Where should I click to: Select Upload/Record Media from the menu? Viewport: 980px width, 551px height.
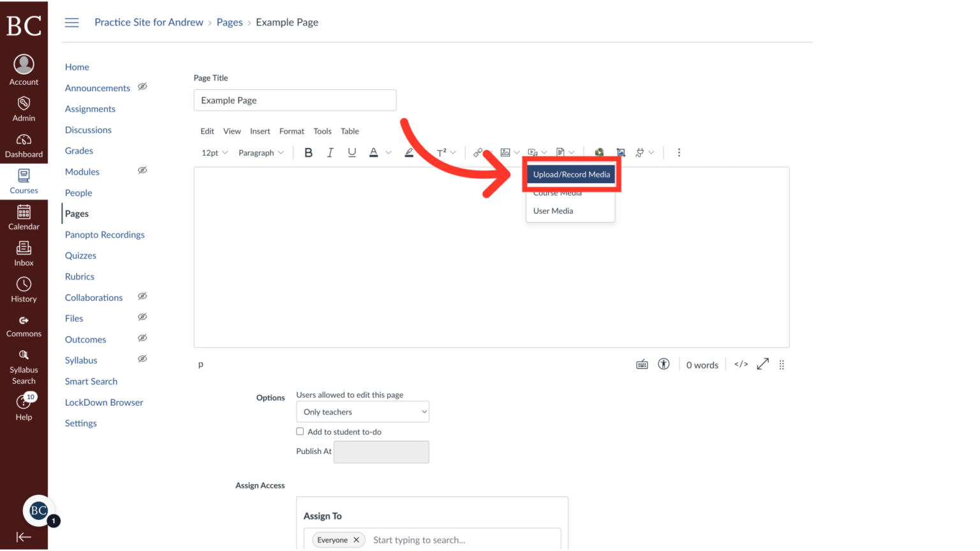click(571, 174)
